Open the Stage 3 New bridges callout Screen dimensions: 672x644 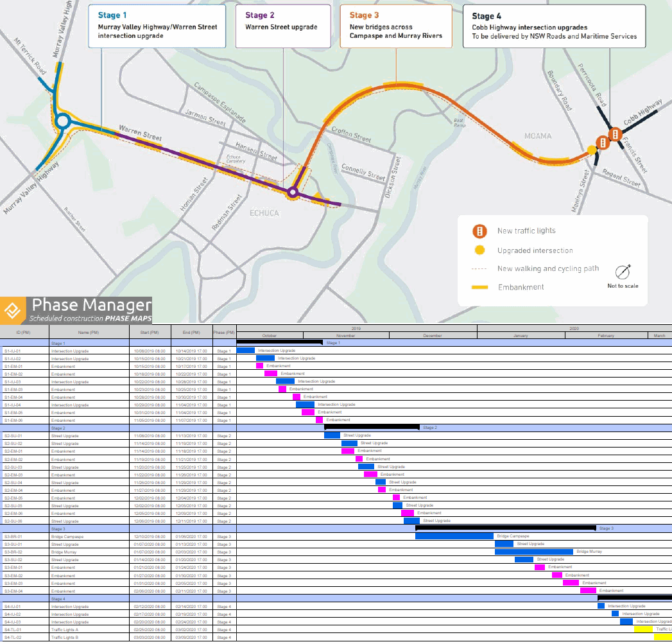click(396, 26)
